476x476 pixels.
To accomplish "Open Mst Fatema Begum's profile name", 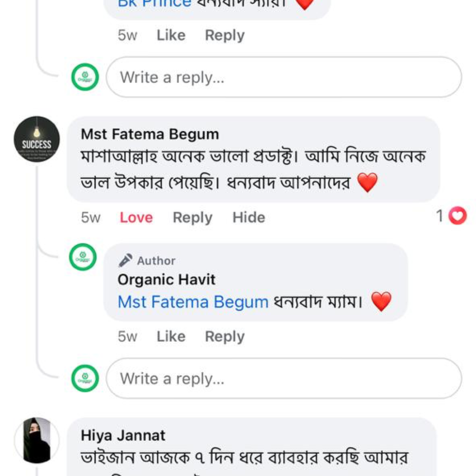I will click(x=150, y=134).
